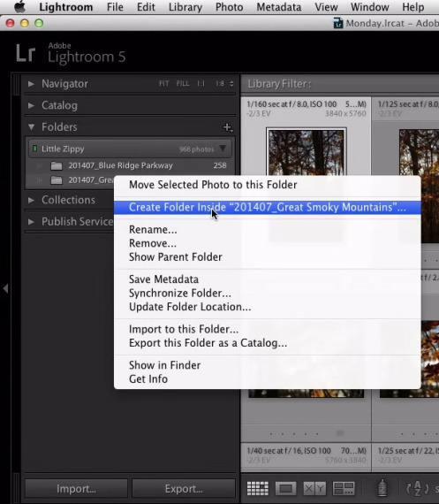Click the Lr document icon in title bar
Screen dimensions: 439x504
337,23
